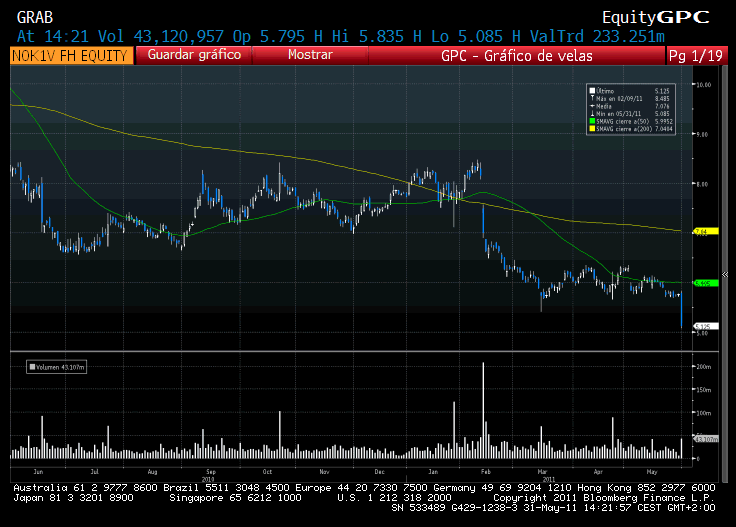Click the yellow SMAVG cierre (200) legend swatch
The width and height of the screenshot is (736, 527).
592,129
